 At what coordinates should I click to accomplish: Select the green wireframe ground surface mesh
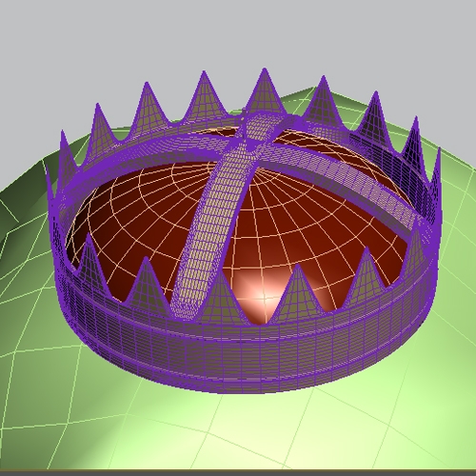click(238, 426)
